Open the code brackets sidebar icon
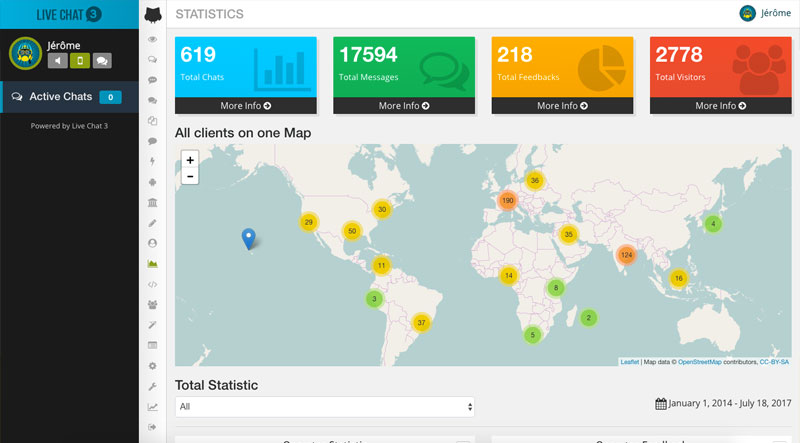 coord(152,284)
